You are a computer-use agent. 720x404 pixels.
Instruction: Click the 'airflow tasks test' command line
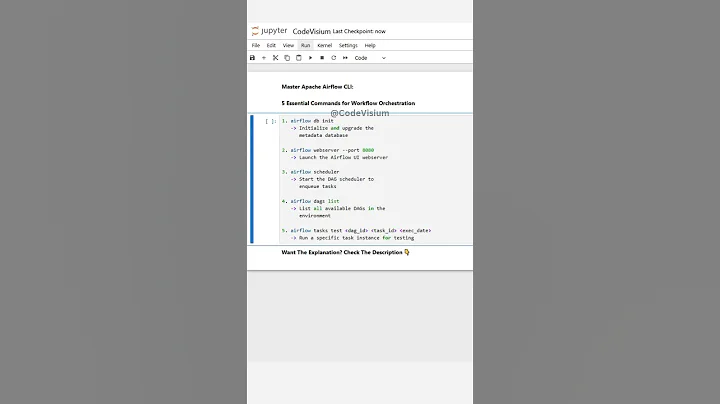pyautogui.click(x=356, y=230)
